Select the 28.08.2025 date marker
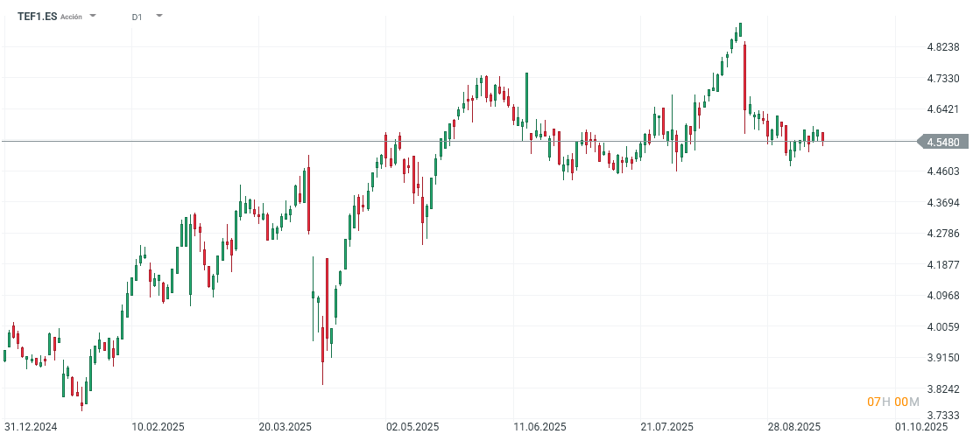Image resolution: width=980 pixels, height=441 pixels. pyautogui.click(x=793, y=427)
